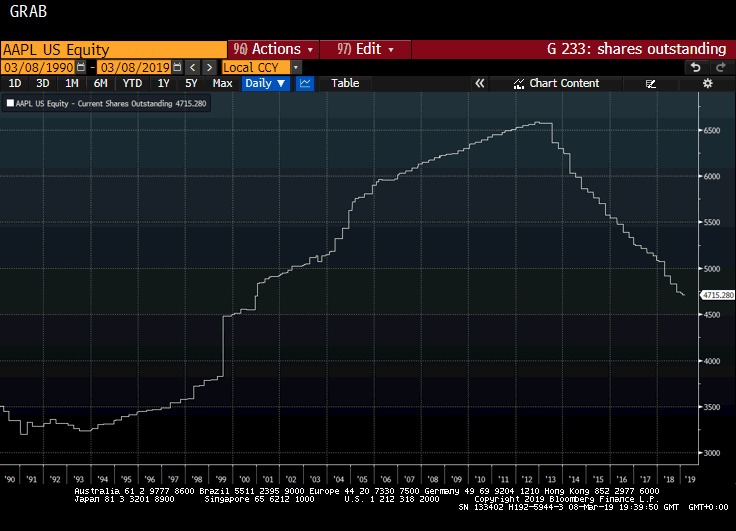Click the Local CCY currency field
736x531 pixels.
[256, 67]
